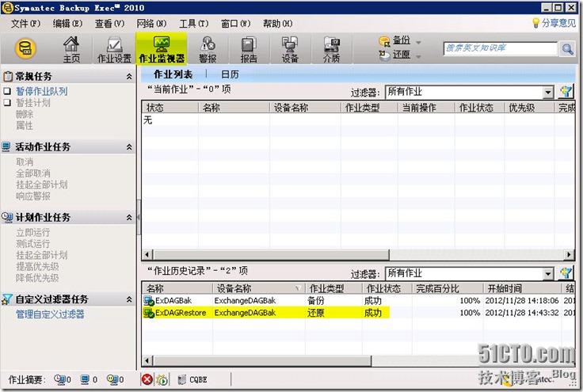Click the knowledge base search magnifier icon
The width and height of the screenshot is (583, 392).
click(567, 48)
